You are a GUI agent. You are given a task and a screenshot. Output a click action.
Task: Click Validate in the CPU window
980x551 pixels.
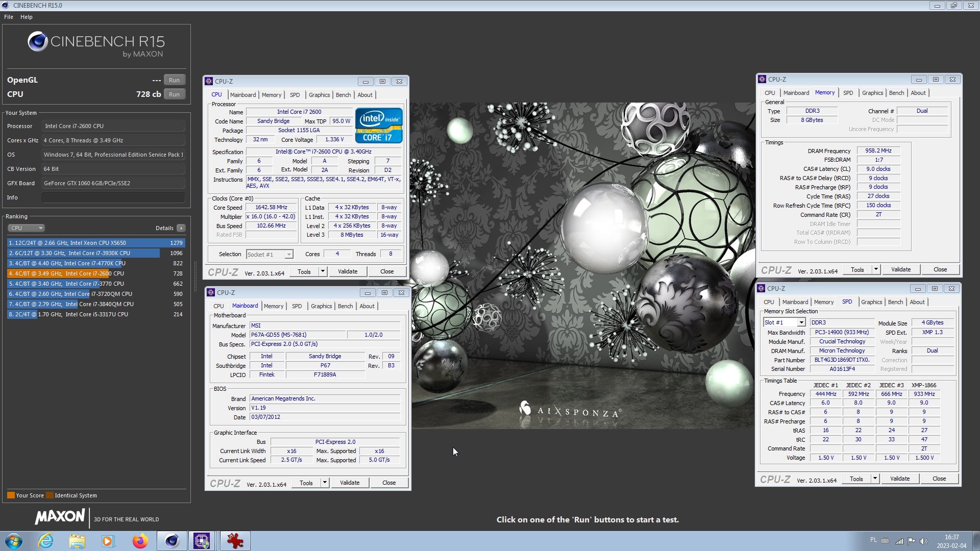click(x=348, y=271)
